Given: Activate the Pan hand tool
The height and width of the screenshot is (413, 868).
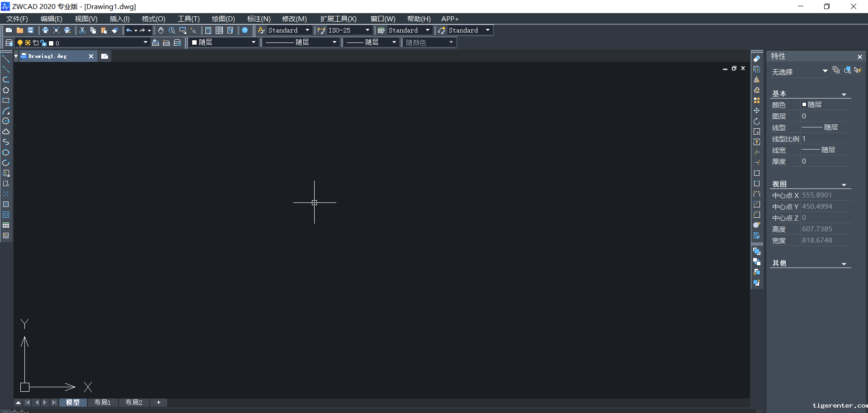Looking at the screenshot, I should tap(161, 30).
